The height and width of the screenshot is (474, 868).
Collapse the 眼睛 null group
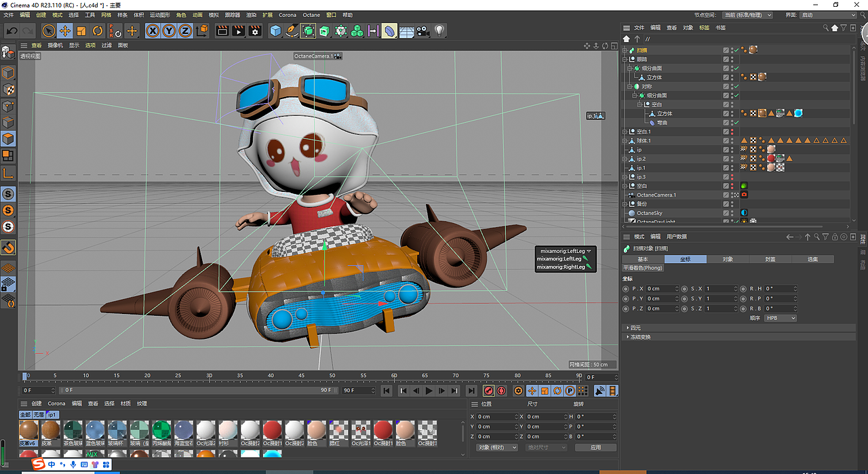point(625,59)
